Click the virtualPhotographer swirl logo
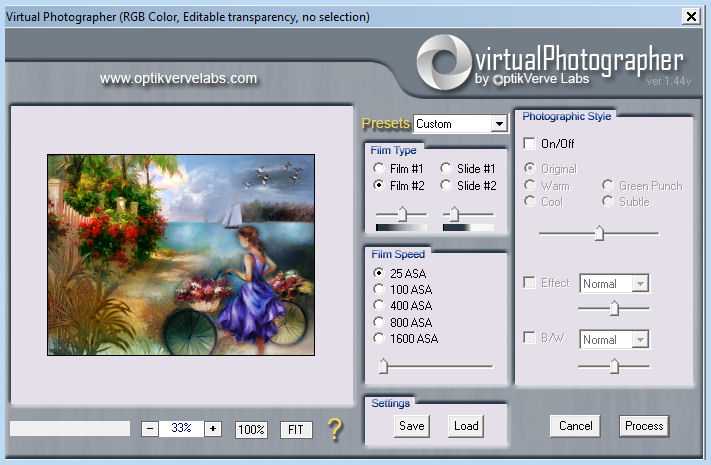 click(444, 62)
